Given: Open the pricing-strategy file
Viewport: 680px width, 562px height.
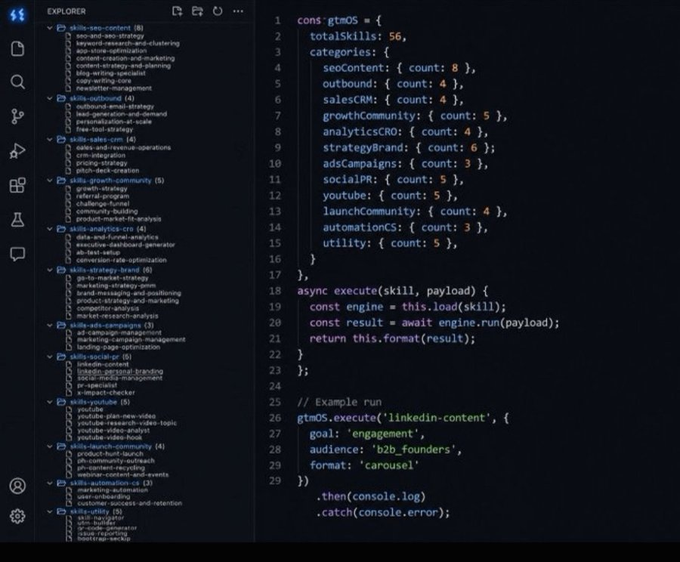Looking at the screenshot, I should coord(101,163).
